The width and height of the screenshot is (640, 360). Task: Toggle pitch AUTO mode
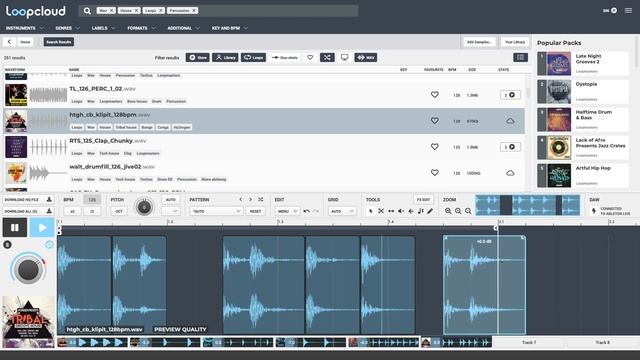point(171,200)
